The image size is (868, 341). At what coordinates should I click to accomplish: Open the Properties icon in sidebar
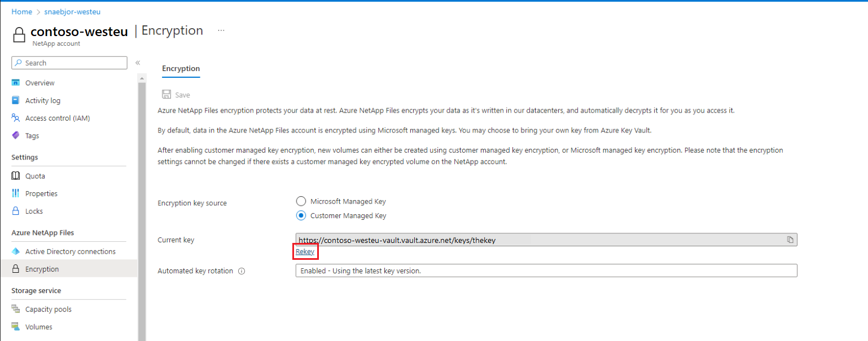[x=16, y=193]
